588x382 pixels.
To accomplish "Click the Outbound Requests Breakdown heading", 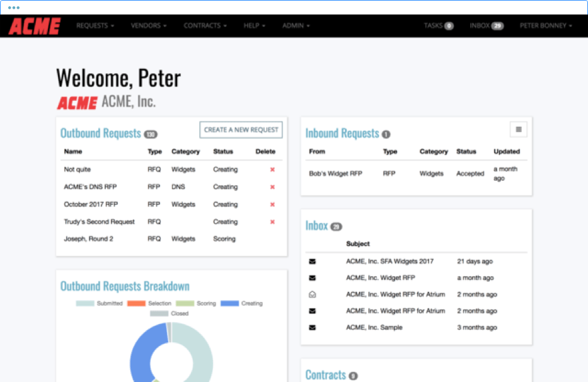I will [x=125, y=286].
